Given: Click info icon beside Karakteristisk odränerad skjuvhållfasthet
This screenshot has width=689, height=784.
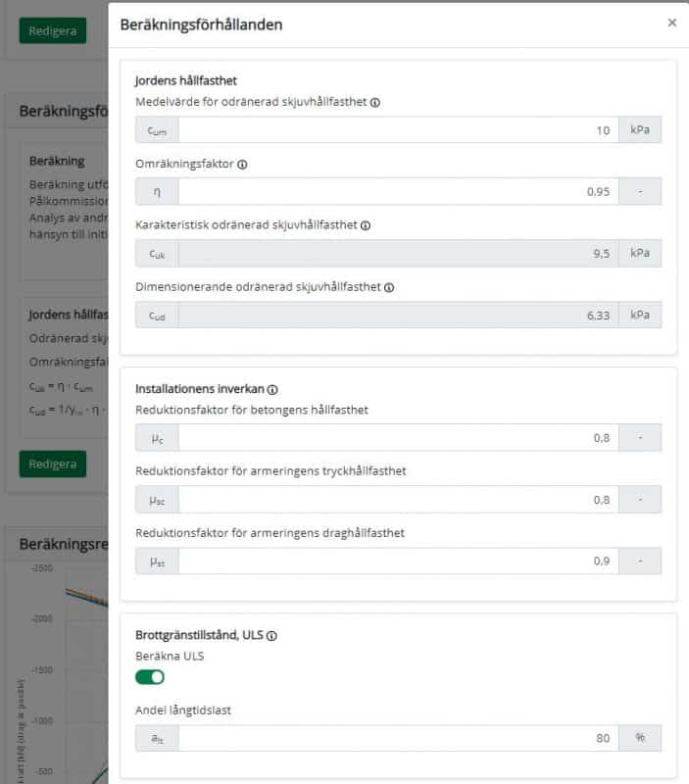Looking at the screenshot, I should tap(366, 225).
